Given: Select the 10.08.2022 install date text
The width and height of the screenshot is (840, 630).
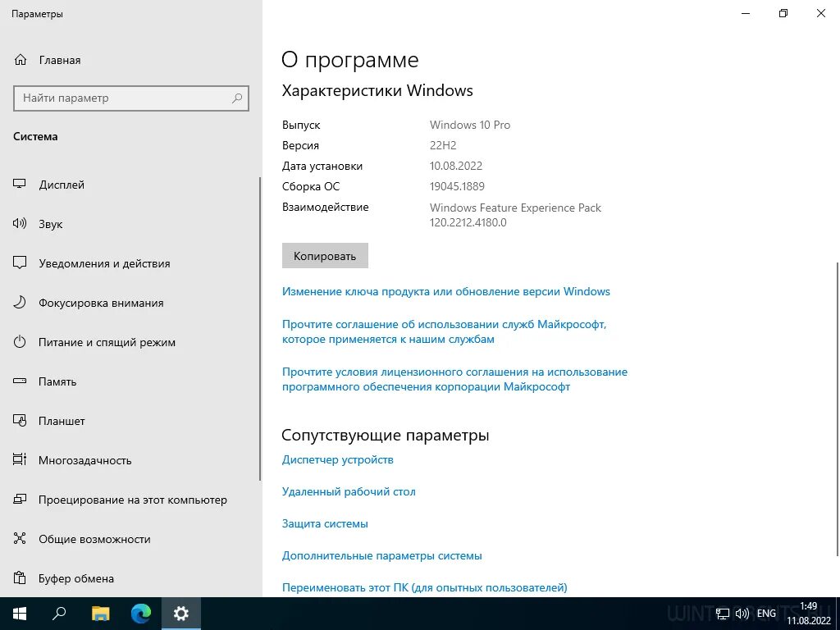Looking at the screenshot, I should pyautogui.click(x=456, y=166).
